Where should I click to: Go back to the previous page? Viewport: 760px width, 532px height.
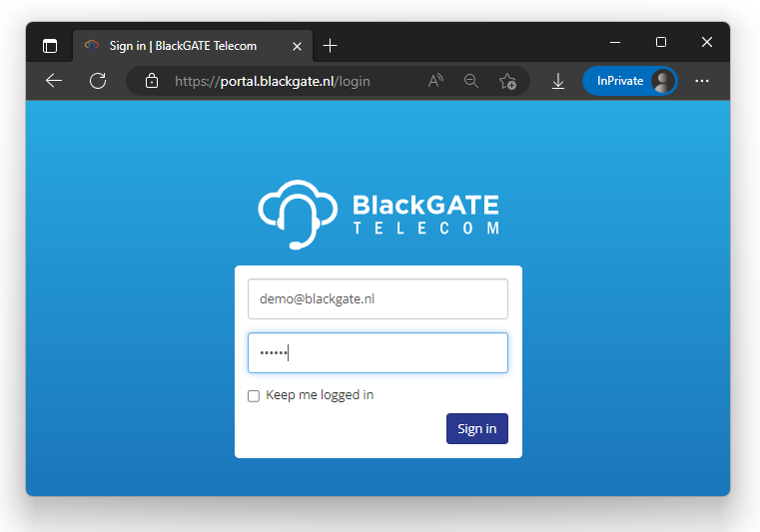pos(54,81)
